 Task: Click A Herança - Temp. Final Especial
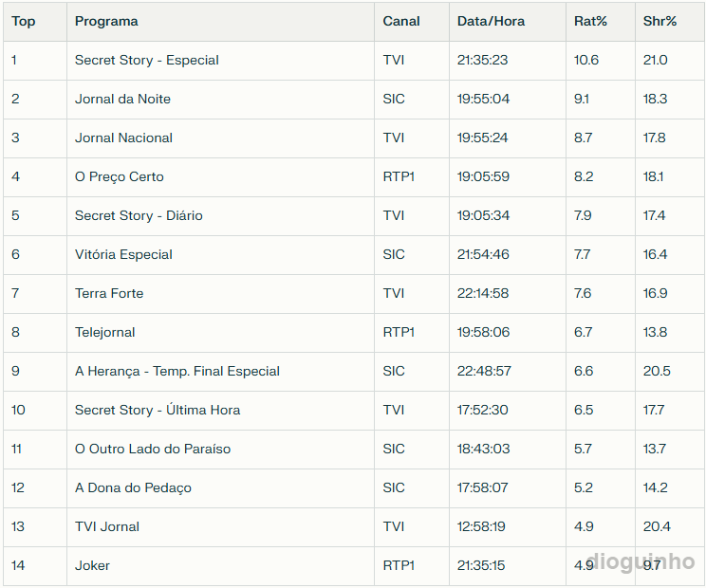(177, 371)
